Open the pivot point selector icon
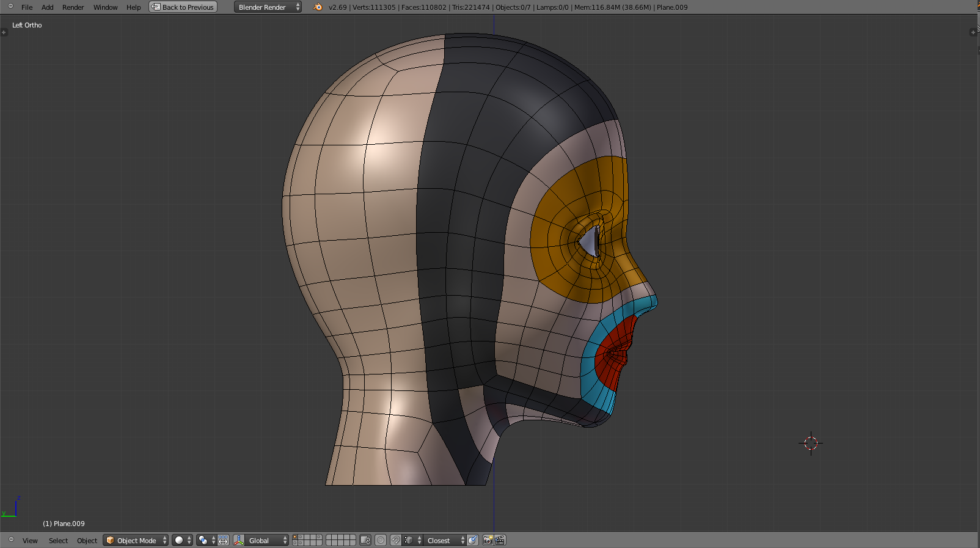Screen dimensions: 980x548 (x=203, y=540)
